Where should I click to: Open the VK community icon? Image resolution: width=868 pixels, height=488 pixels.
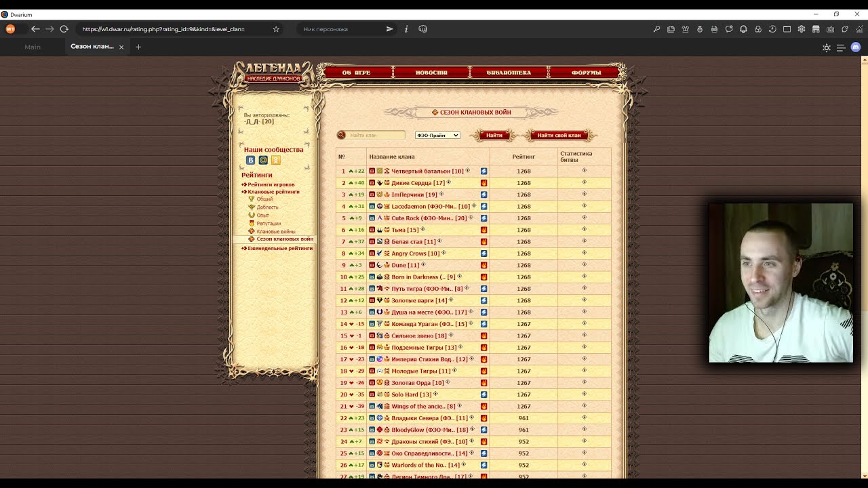(x=250, y=160)
